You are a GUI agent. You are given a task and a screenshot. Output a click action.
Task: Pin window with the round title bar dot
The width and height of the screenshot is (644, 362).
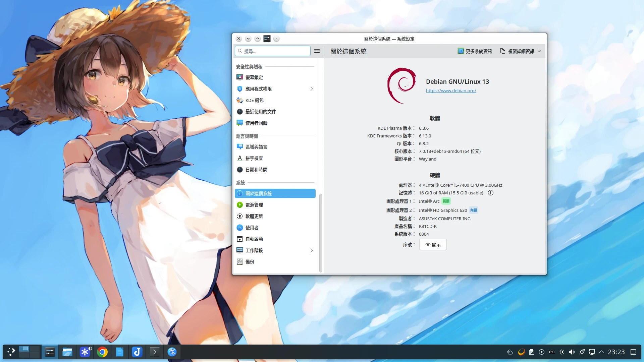coord(276,39)
